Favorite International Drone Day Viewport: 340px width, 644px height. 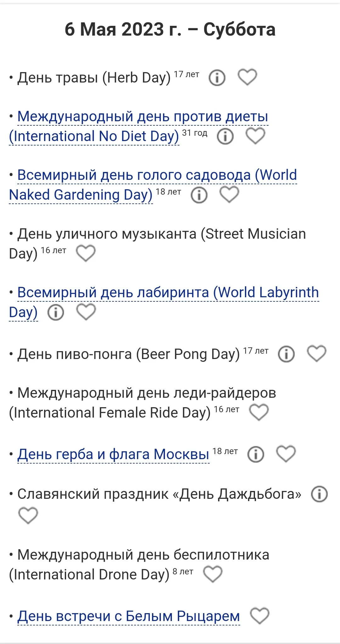click(x=213, y=574)
